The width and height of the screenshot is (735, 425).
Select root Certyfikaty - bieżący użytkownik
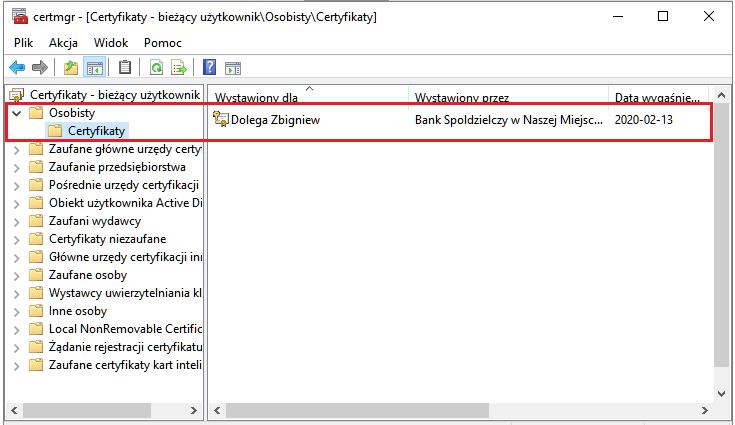click(x=115, y=95)
